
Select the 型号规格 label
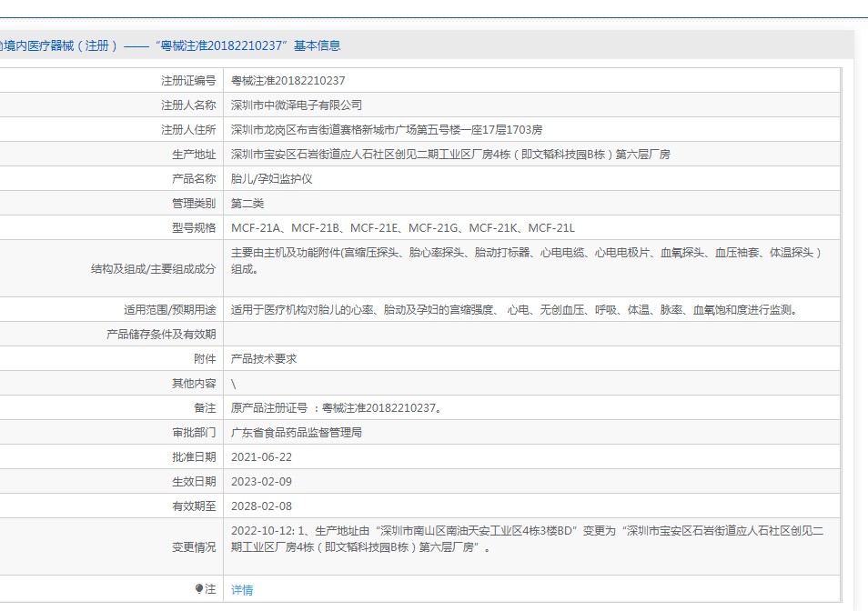coord(194,228)
